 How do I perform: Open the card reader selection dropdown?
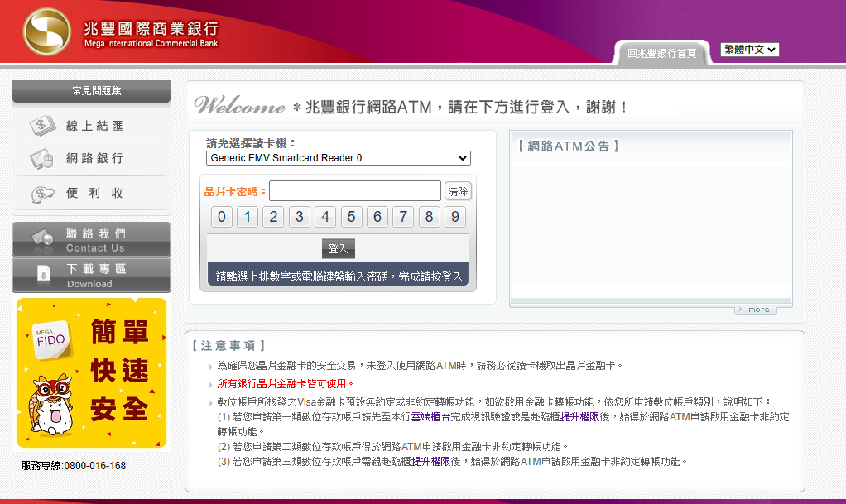(x=339, y=158)
